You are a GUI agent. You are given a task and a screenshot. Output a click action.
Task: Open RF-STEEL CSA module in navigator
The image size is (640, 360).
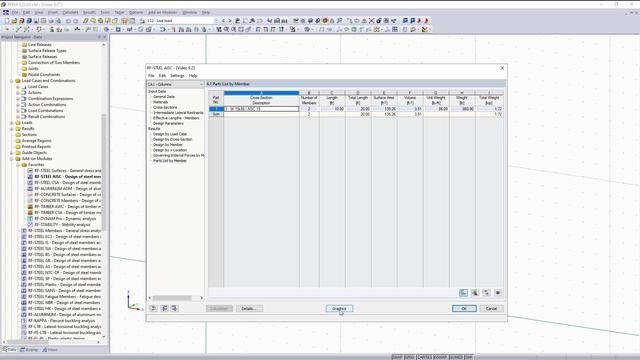pos(67,182)
